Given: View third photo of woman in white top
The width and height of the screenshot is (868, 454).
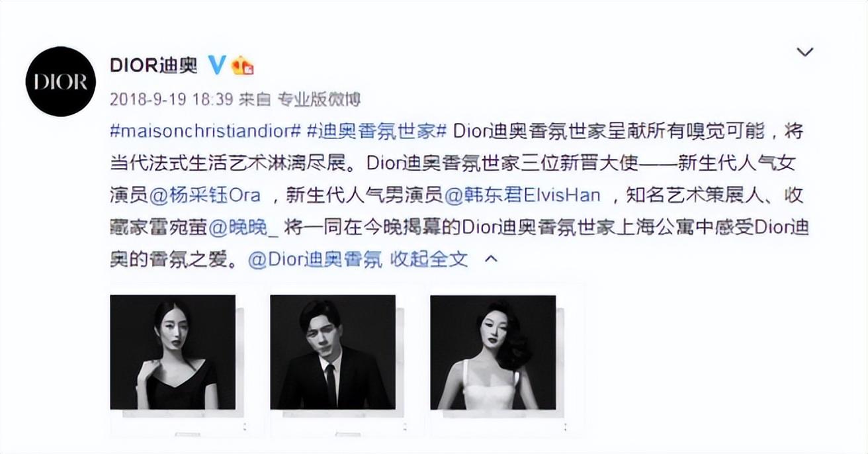Looking at the screenshot, I should point(493,352).
